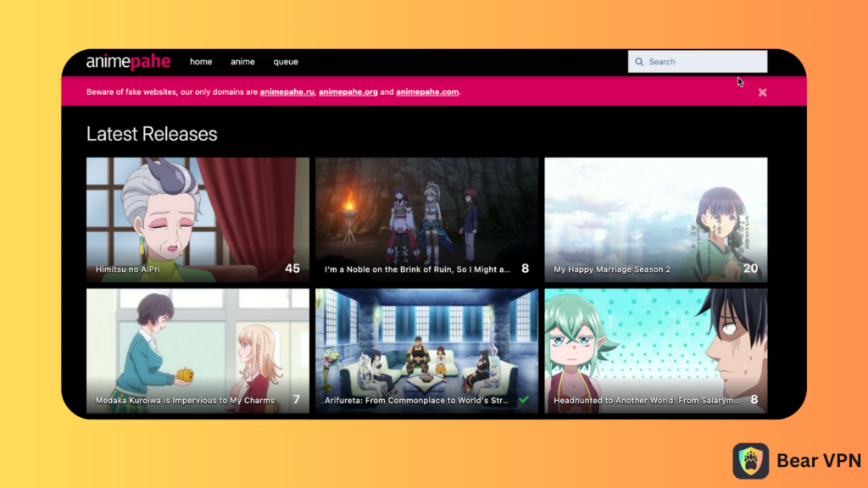Viewport: 868px width, 488px height.
Task: Click episode number 45 on Himitsu no AiPri
Action: [x=292, y=269]
